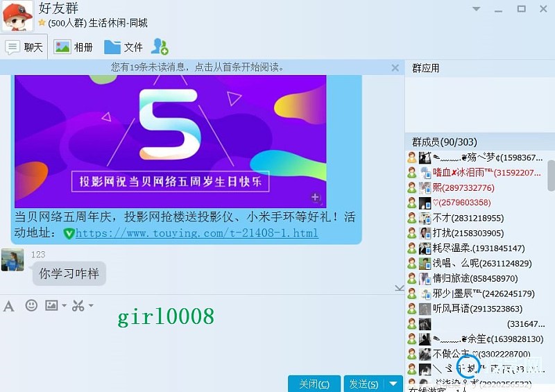Click member avatar next to 耗尽温柔

pyautogui.click(x=425, y=248)
